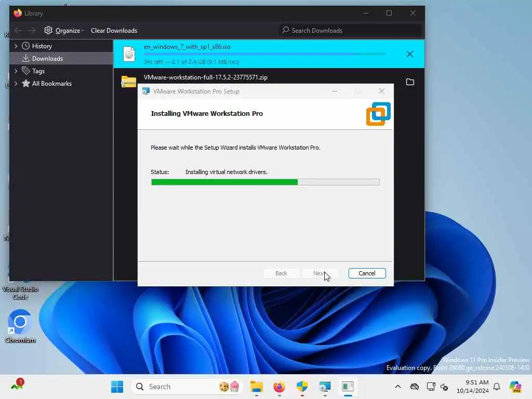Screen dimensions: 532x399
Task: Click Cancel in VMware Setup
Action: pyautogui.click(x=367, y=273)
